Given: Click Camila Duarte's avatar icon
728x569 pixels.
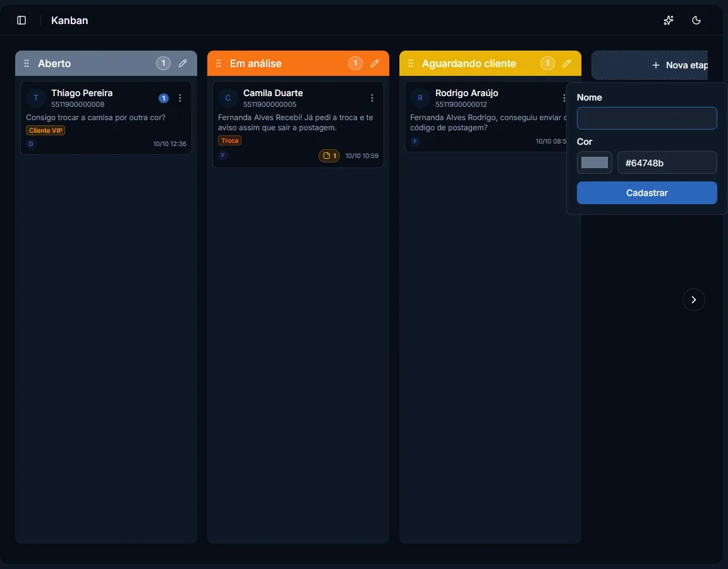Looking at the screenshot, I should (x=228, y=98).
